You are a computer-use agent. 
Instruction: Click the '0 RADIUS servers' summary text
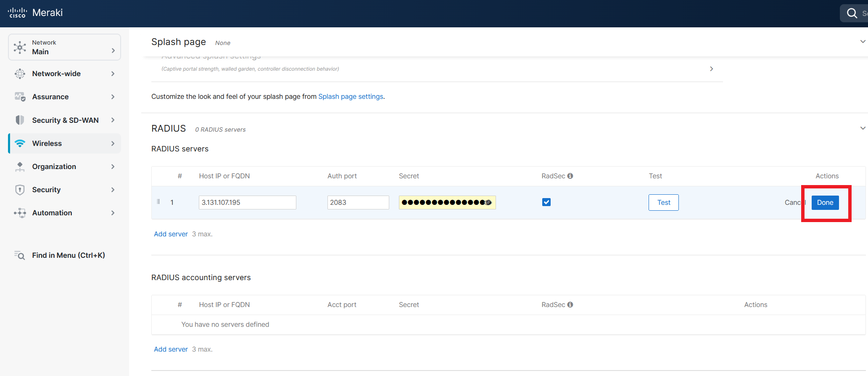pyautogui.click(x=220, y=130)
